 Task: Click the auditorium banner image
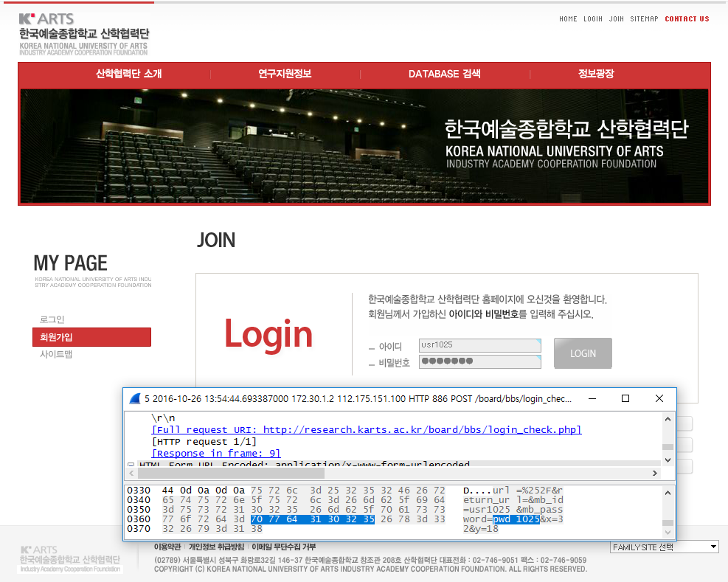click(x=364, y=146)
